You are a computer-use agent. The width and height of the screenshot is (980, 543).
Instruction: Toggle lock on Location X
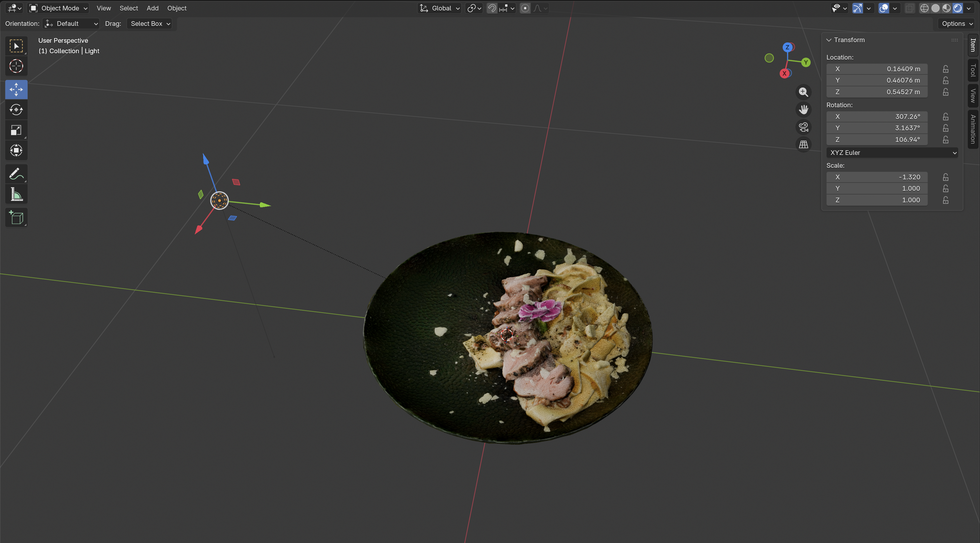point(945,69)
